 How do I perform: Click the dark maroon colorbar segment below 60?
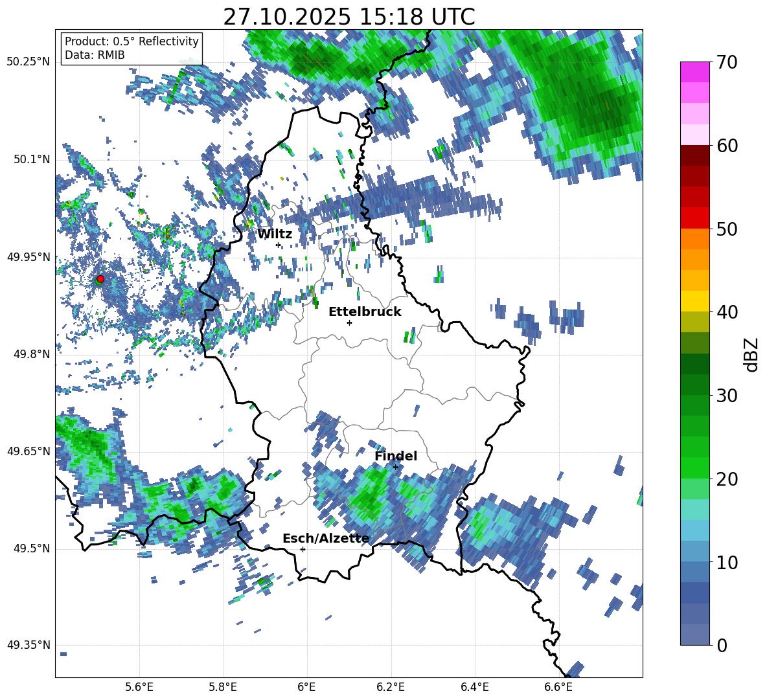click(x=694, y=155)
